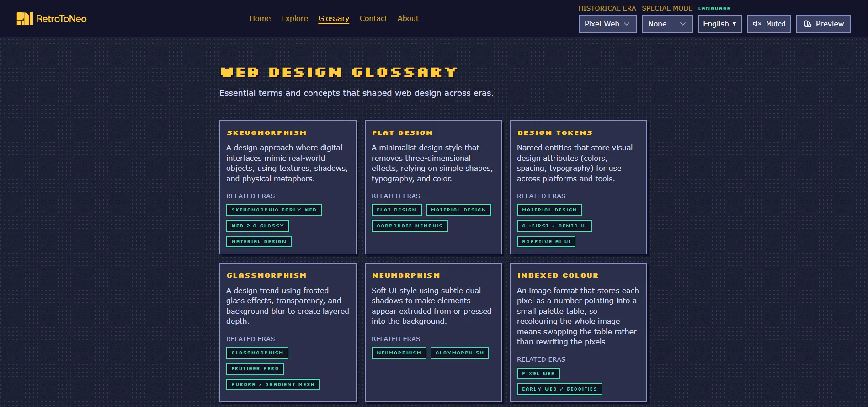868x407 pixels.
Task: Click the Design Tokens card heading
Action: click(x=555, y=133)
